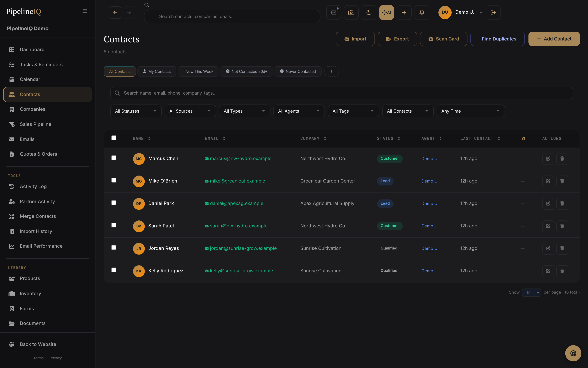This screenshot has width=588, height=368.
Task: Click the Find Duplicates button
Action: 497,39
